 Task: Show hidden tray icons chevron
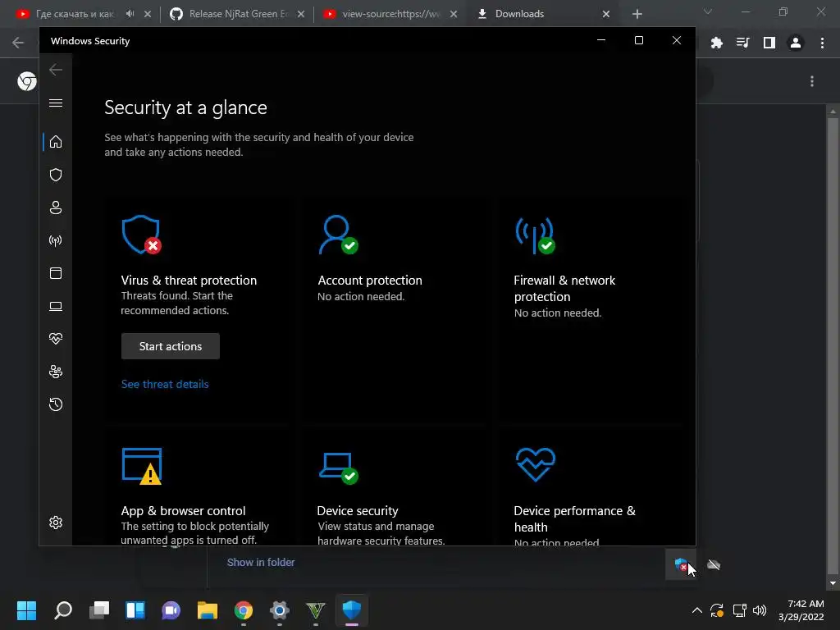pyautogui.click(x=697, y=610)
